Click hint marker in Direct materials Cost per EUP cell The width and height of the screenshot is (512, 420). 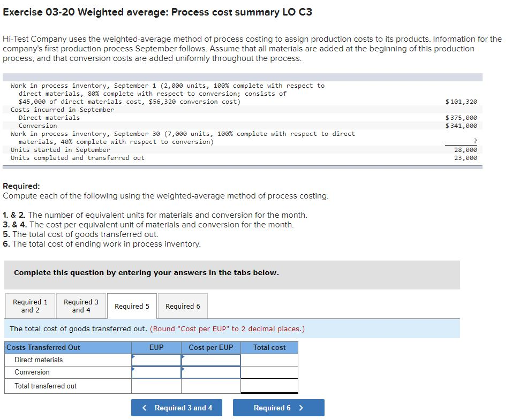coord(183,355)
